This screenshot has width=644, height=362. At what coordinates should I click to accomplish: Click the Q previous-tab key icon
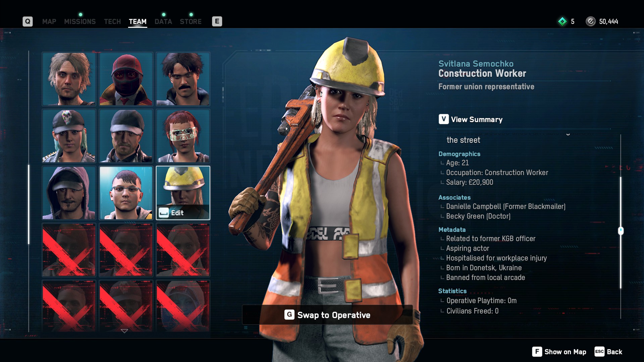coord(28,21)
